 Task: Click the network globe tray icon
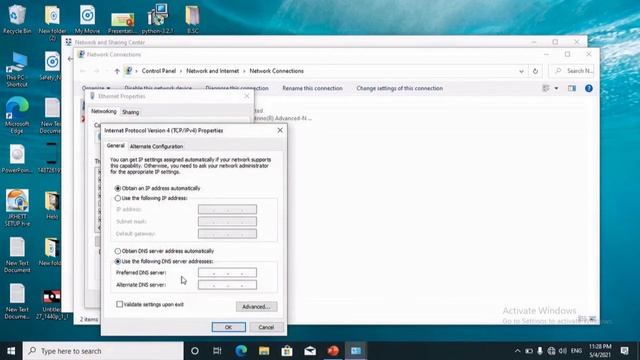coord(551,351)
